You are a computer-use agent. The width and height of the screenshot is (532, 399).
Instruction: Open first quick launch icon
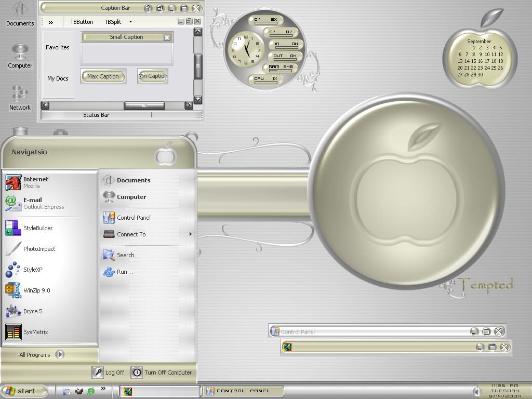tap(67, 391)
